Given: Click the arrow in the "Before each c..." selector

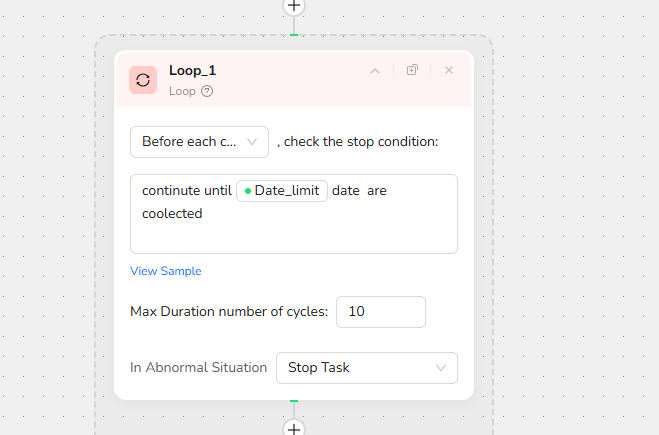Looking at the screenshot, I should coord(252,142).
